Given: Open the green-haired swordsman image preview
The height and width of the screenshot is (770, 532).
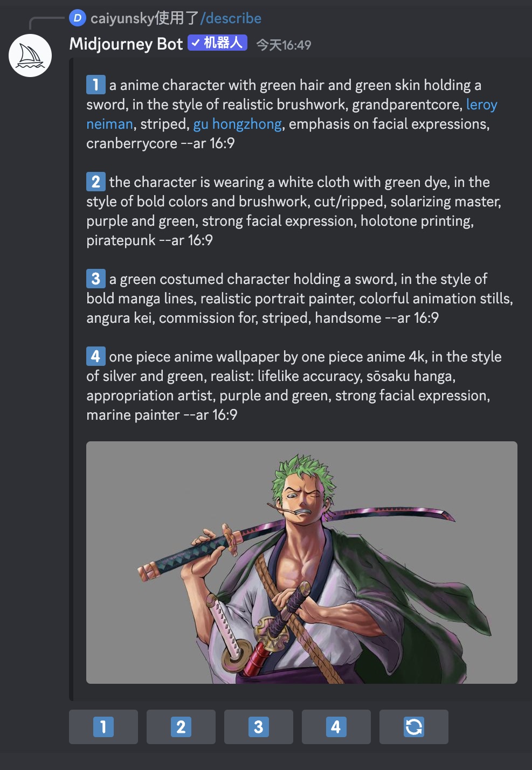Looking at the screenshot, I should coord(302,563).
